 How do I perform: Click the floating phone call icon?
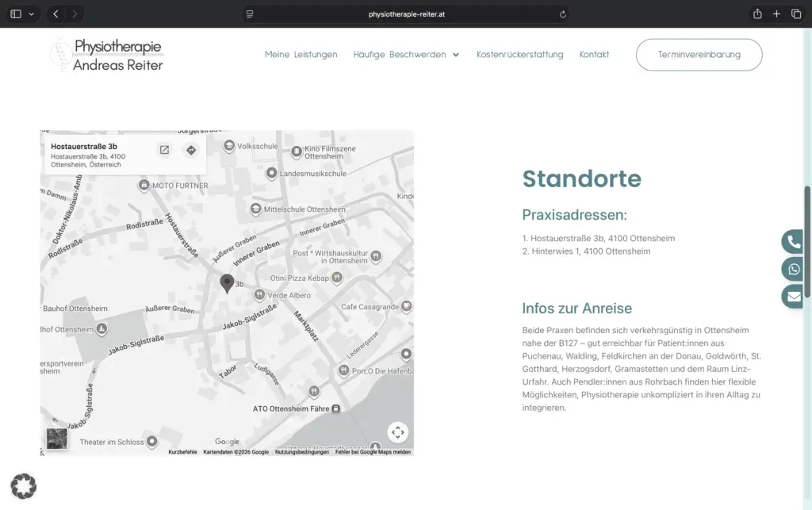(x=793, y=241)
